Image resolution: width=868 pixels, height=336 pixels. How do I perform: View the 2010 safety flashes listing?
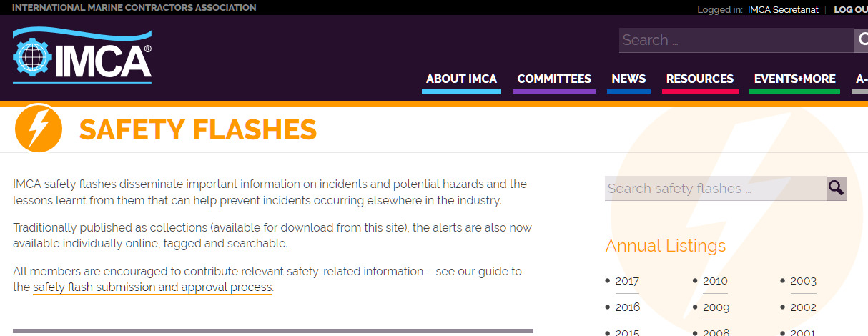[x=715, y=281]
